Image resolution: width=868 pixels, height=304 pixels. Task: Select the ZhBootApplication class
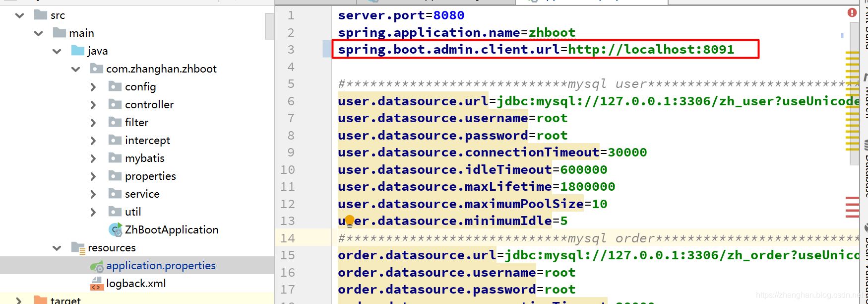pos(171,229)
